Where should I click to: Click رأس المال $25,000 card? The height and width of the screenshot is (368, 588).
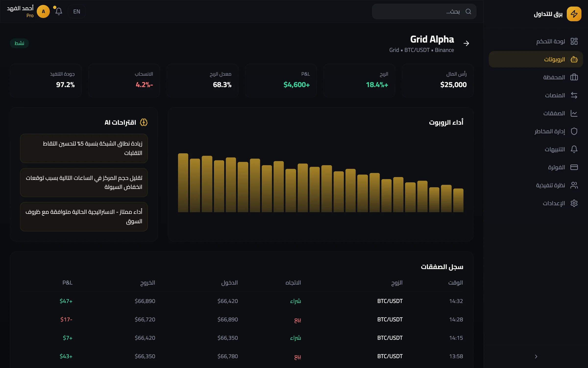click(438, 80)
